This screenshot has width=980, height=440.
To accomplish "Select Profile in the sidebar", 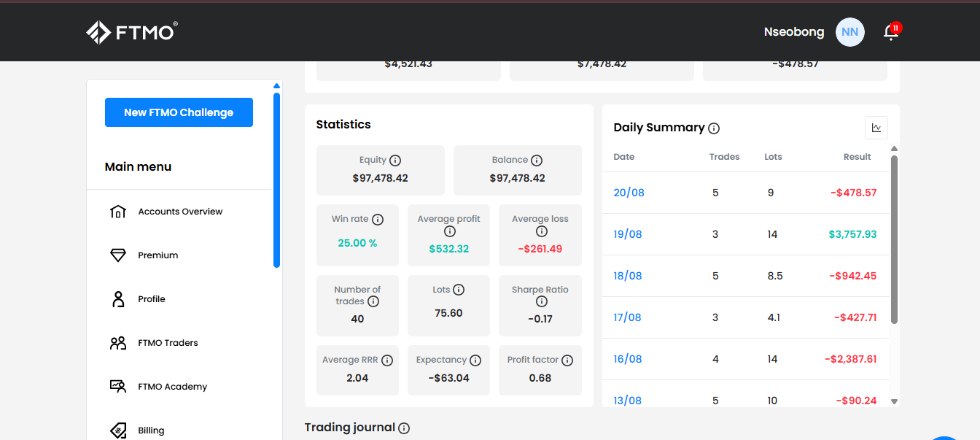I will 151,299.
